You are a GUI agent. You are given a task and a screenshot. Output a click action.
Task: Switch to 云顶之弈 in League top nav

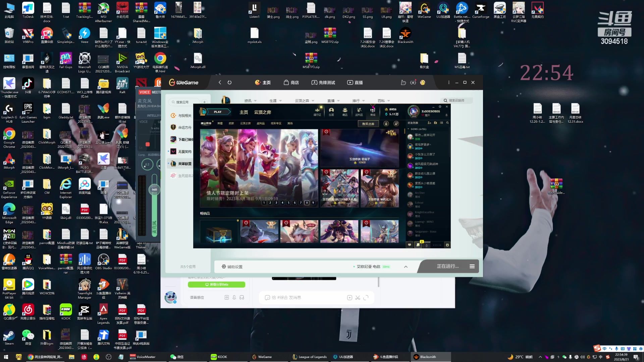(x=263, y=112)
